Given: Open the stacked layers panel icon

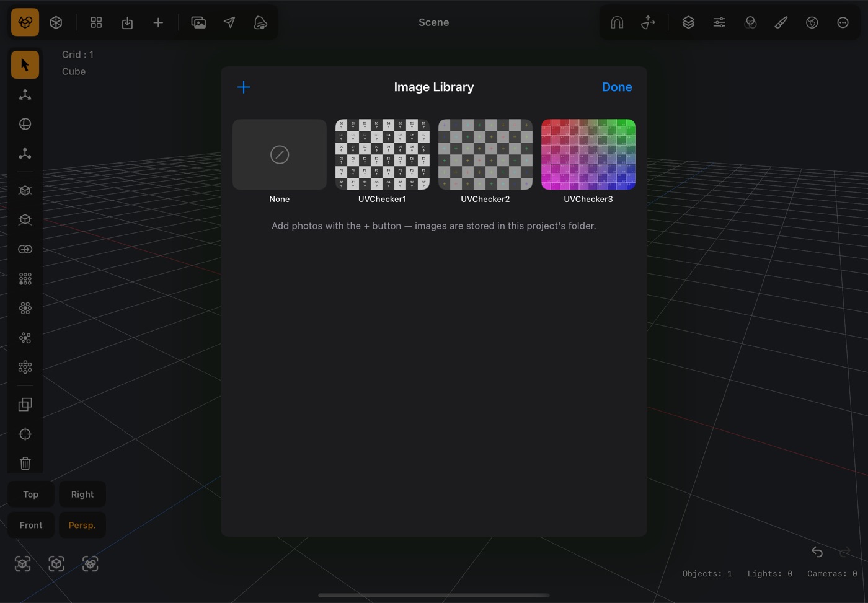Looking at the screenshot, I should (x=688, y=22).
